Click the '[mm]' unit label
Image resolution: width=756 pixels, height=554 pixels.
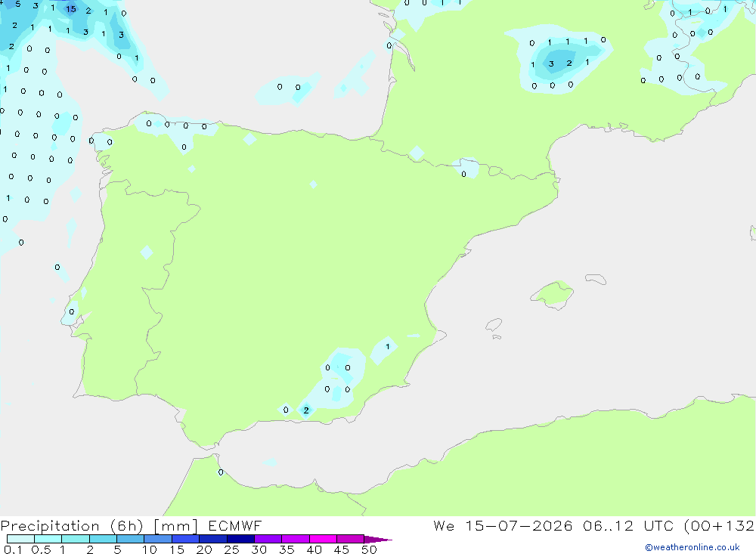pyautogui.click(x=175, y=526)
